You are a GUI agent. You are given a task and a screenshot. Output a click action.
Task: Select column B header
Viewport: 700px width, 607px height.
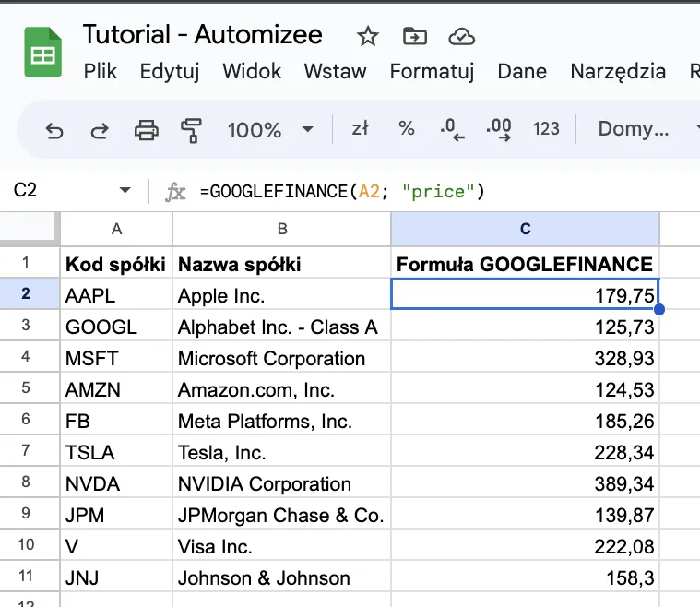tap(281, 229)
